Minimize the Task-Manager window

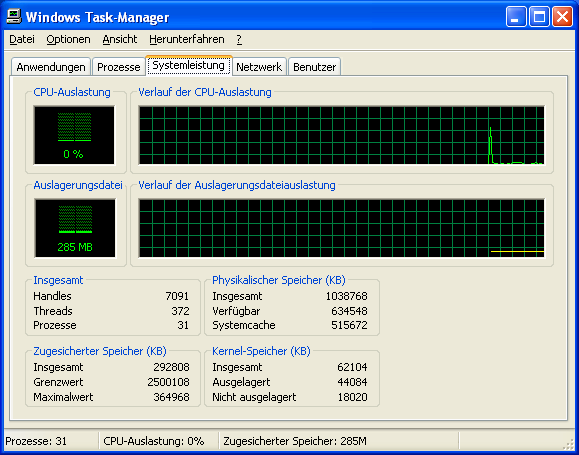pyautogui.click(x=516, y=17)
